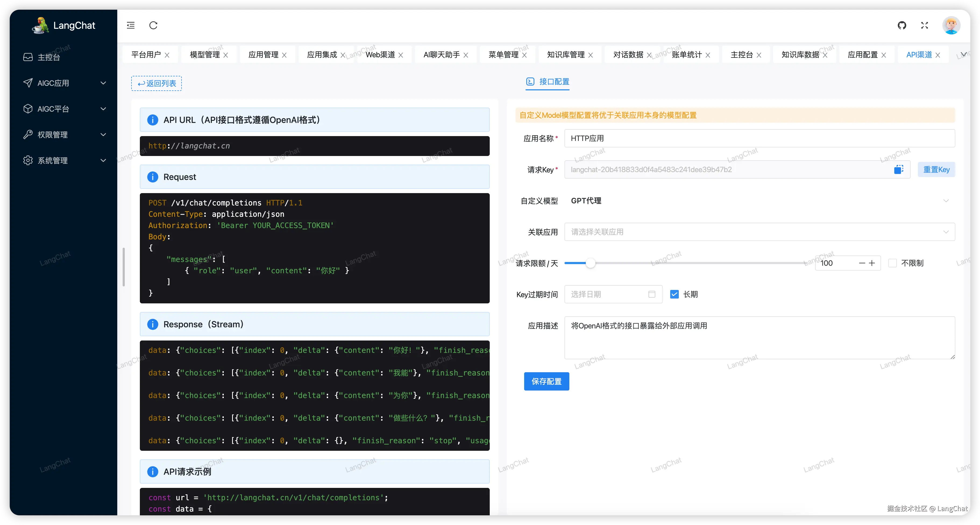Click the 重置Key button

click(x=936, y=170)
